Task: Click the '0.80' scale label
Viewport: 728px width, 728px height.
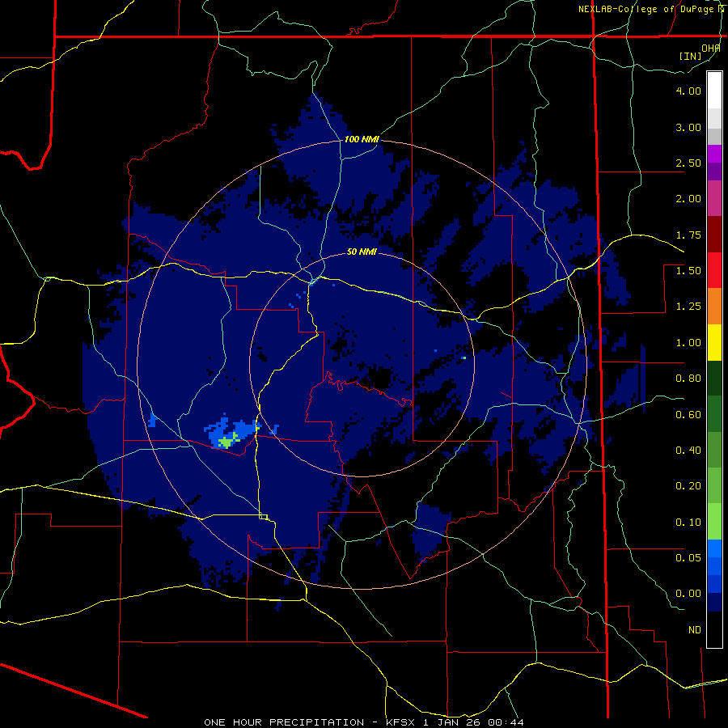Action: point(688,379)
